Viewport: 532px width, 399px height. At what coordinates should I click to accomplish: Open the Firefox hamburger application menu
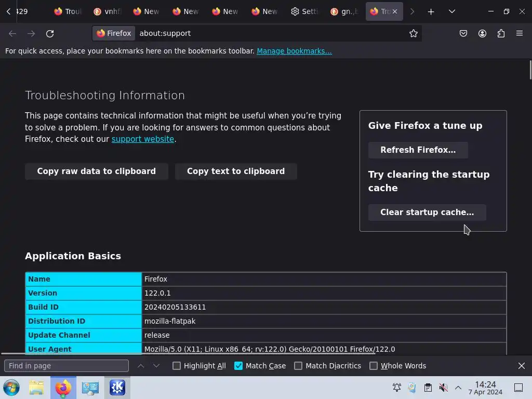(520, 33)
